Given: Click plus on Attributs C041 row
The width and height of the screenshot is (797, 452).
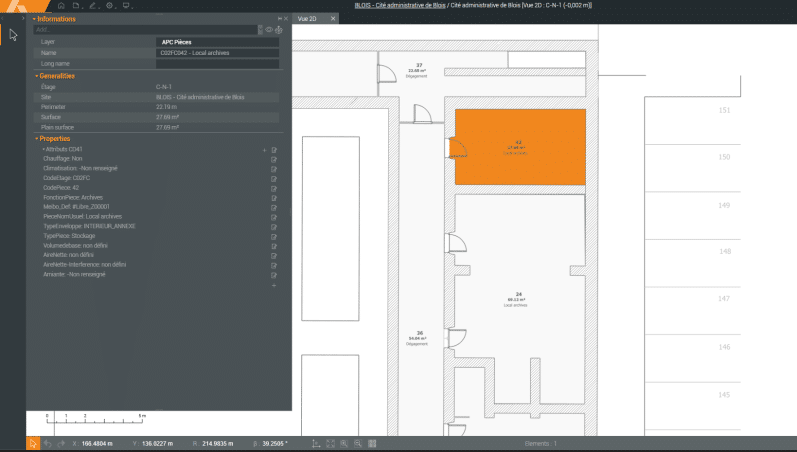Looking at the screenshot, I should click(264, 150).
